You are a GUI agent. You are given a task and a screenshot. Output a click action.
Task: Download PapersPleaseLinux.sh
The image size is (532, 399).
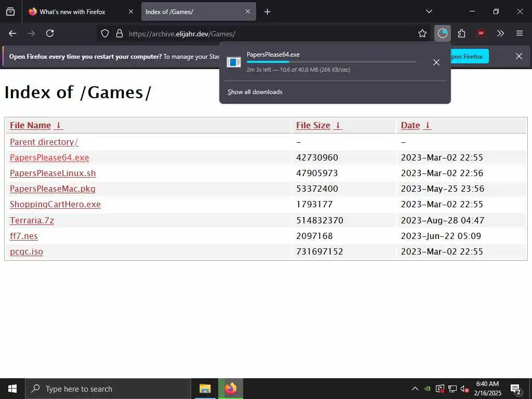tap(53, 173)
